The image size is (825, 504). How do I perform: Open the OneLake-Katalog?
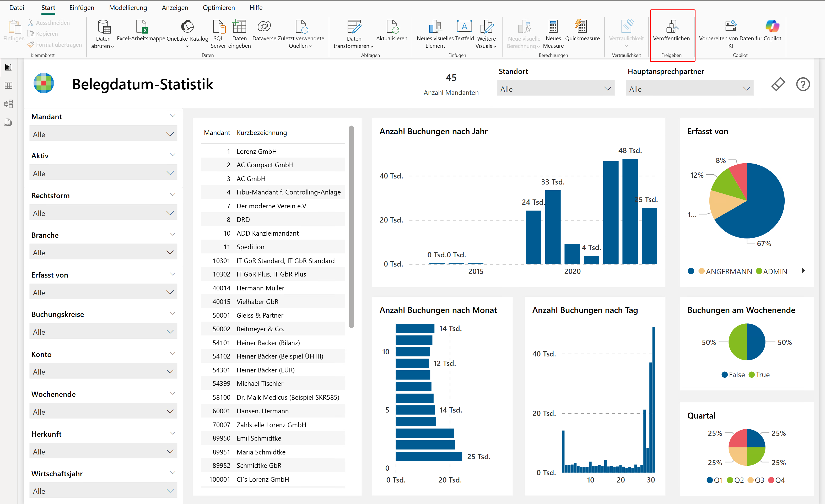[x=187, y=34]
